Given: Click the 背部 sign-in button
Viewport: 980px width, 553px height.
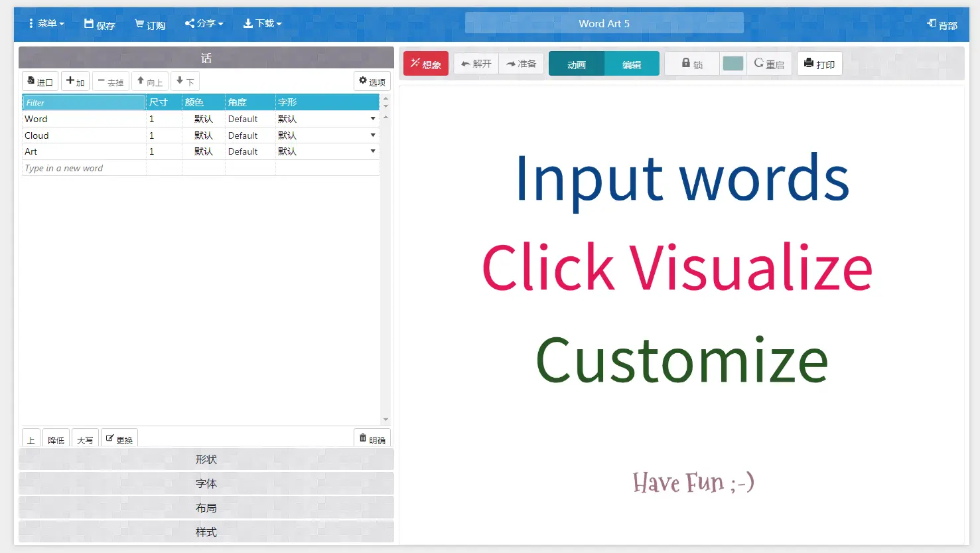Looking at the screenshot, I should [942, 25].
